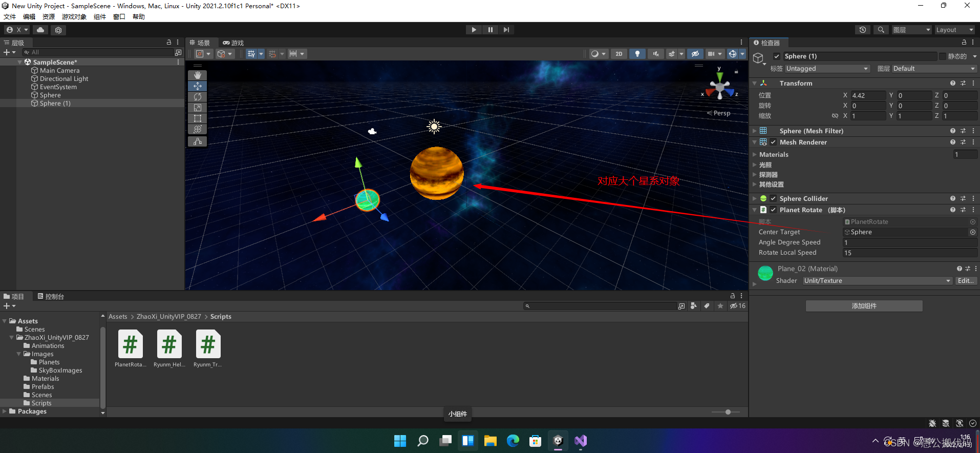Toggle 2D scene view mode
Image resolution: width=980 pixels, height=453 pixels.
[x=619, y=54]
